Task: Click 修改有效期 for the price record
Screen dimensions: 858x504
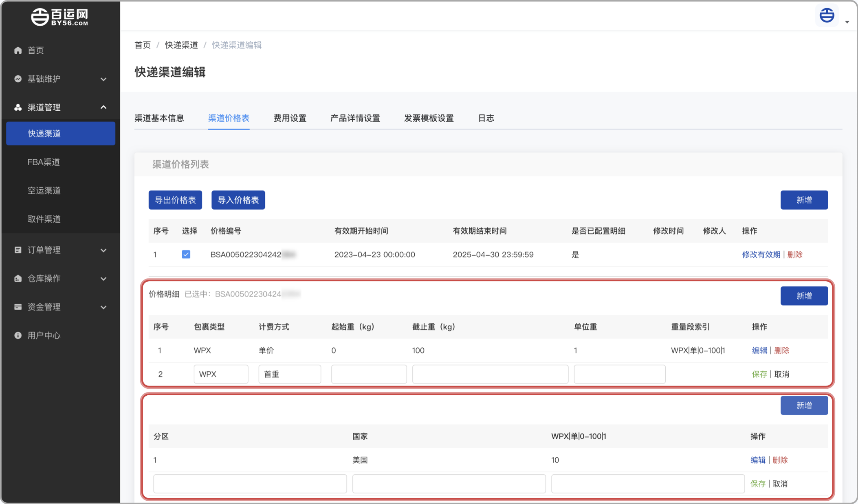Action: [761, 254]
